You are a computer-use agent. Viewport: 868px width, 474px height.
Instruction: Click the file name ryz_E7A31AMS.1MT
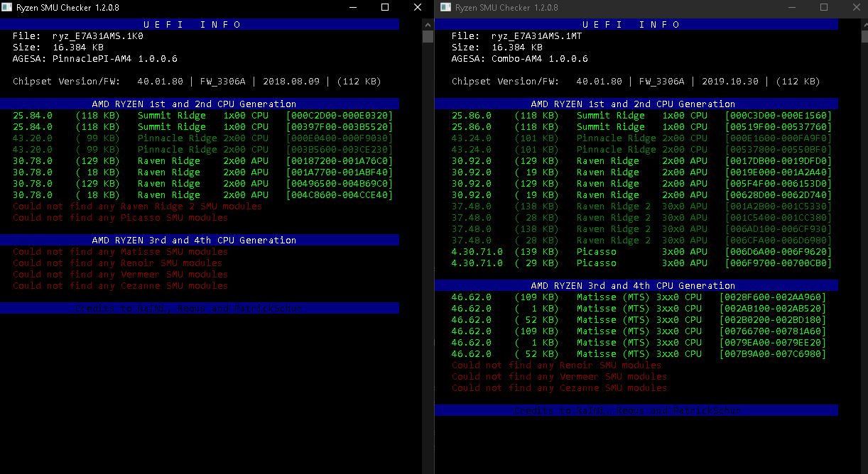(536, 35)
